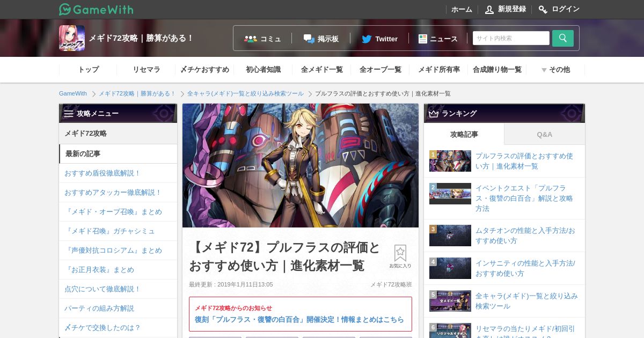
Task: Click in the サイト内検索 search field
Action: (511, 38)
